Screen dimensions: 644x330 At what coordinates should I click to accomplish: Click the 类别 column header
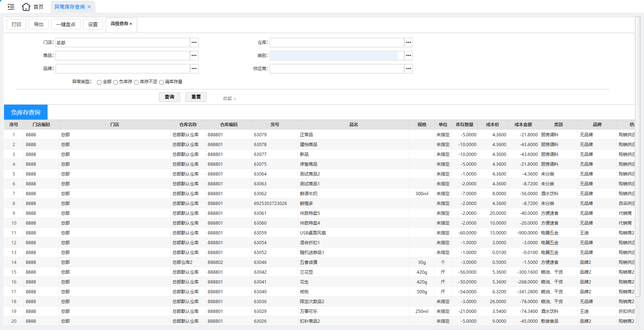point(558,125)
